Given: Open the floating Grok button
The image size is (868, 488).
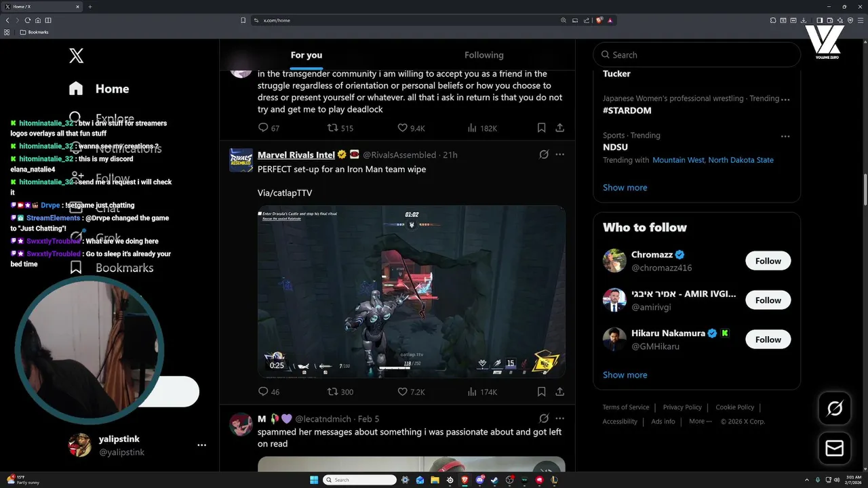Looking at the screenshot, I should (x=835, y=408).
